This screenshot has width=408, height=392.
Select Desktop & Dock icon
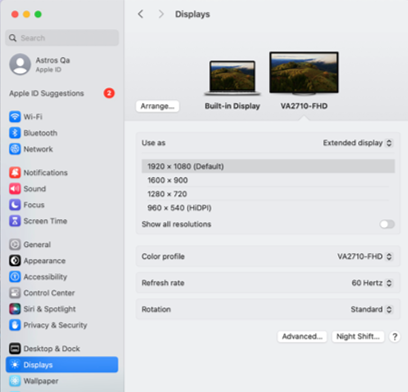(x=15, y=348)
